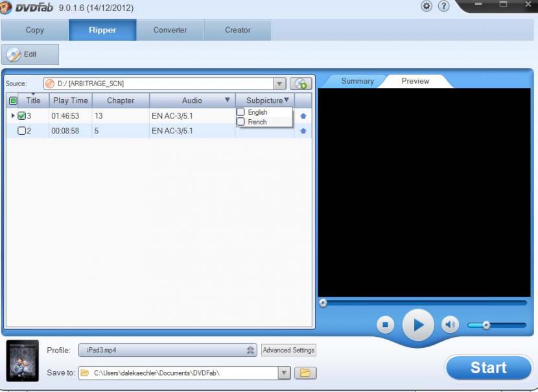
Task: Switch to the Converter tab
Action: click(170, 30)
